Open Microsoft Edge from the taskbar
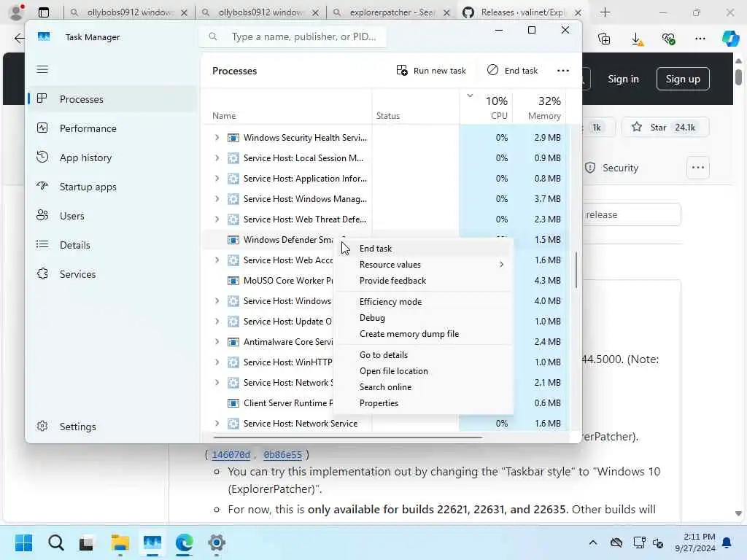 (184, 542)
